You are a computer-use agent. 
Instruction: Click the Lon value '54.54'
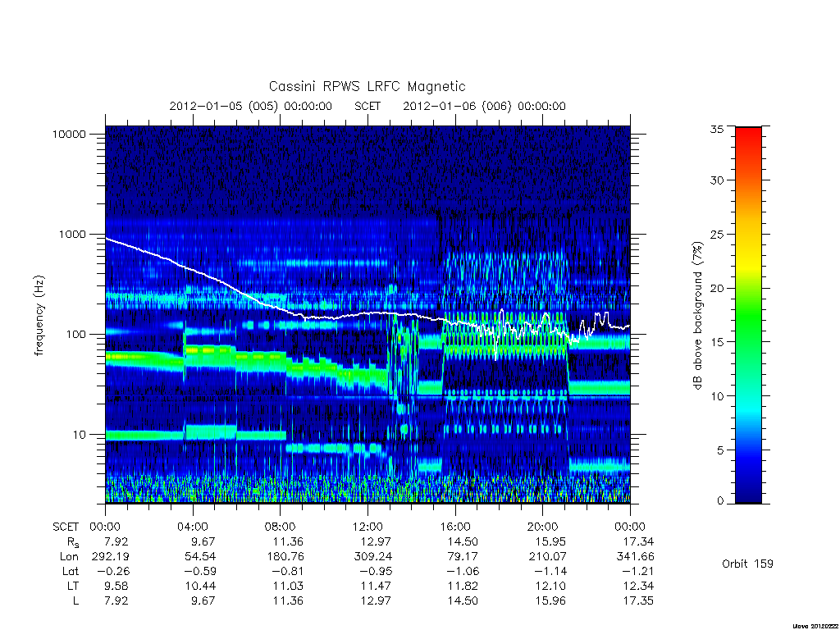(200, 557)
